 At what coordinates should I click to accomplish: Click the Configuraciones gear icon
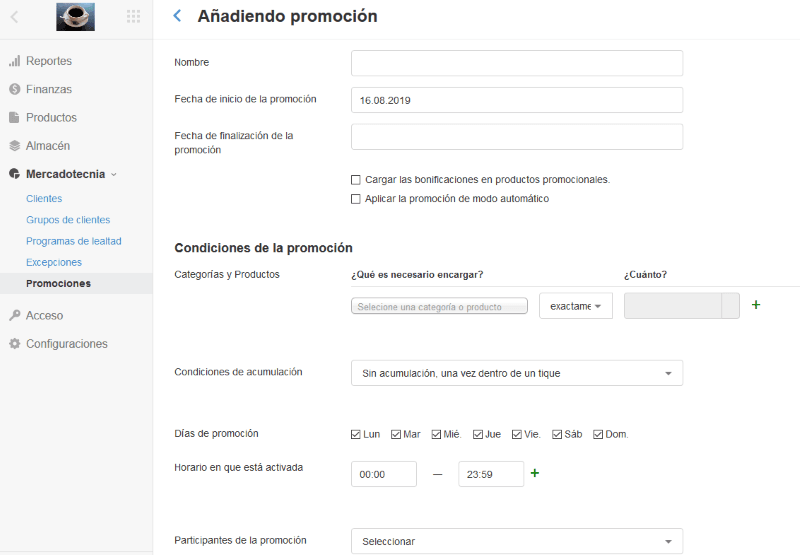tap(15, 344)
